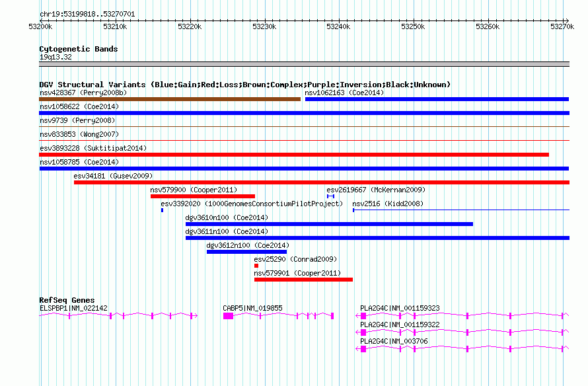Click the thin blue nsv2516 line
This screenshot has height=386, width=588.
(x=461, y=210)
